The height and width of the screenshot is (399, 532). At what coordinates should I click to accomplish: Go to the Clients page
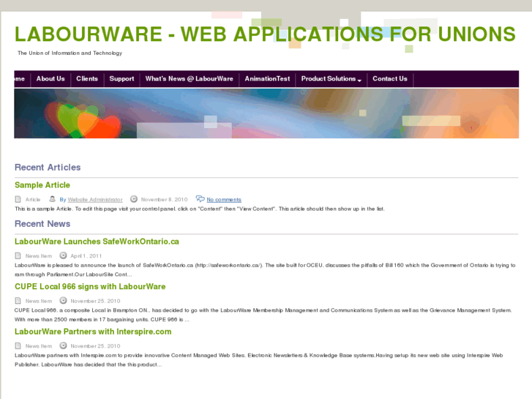pos(87,79)
